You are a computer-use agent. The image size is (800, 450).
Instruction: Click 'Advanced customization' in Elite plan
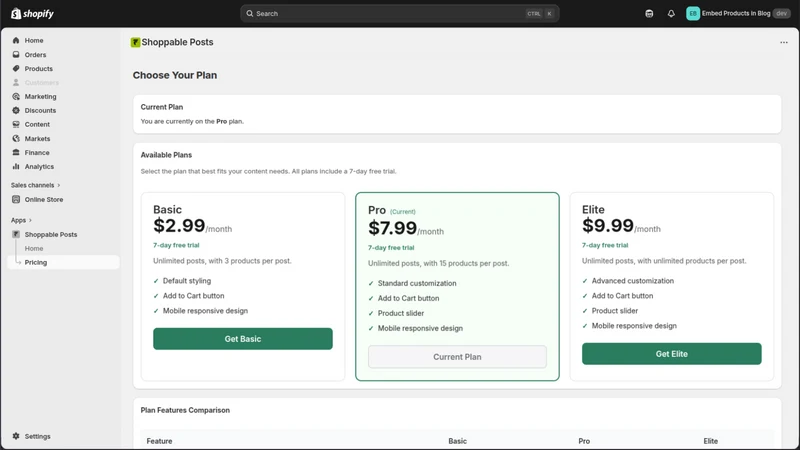pos(633,281)
